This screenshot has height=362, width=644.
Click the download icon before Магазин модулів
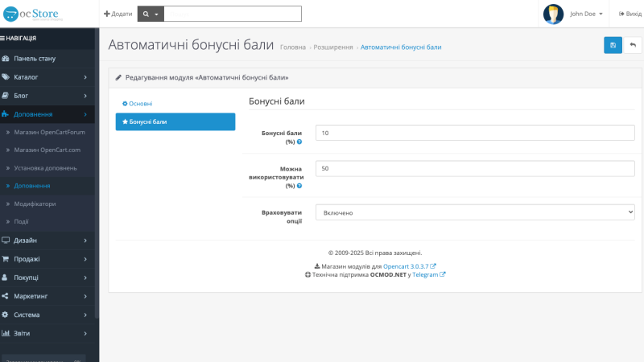(x=317, y=266)
